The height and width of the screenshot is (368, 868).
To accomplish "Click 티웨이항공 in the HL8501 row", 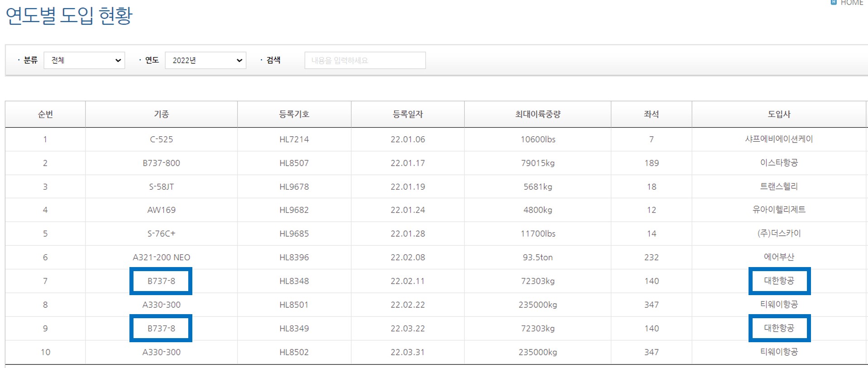I will click(779, 305).
